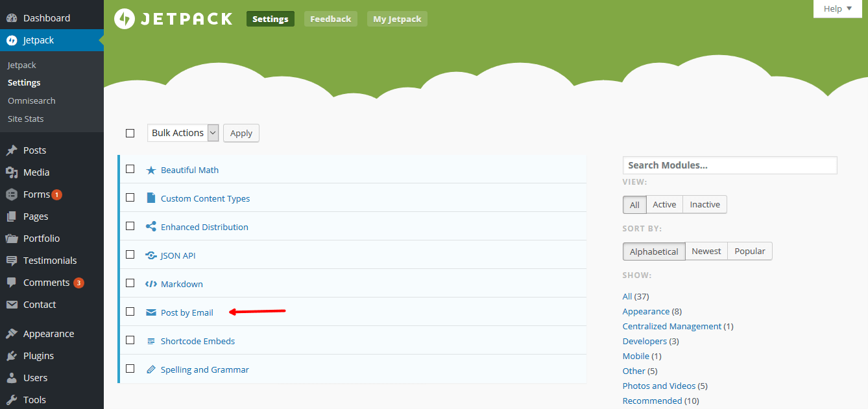Click the Comments speech bubble icon
The height and width of the screenshot is (409, 868).
click(12, 283)
